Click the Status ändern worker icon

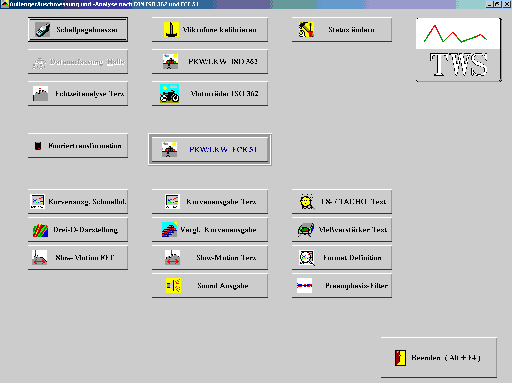tap(306, 30)
